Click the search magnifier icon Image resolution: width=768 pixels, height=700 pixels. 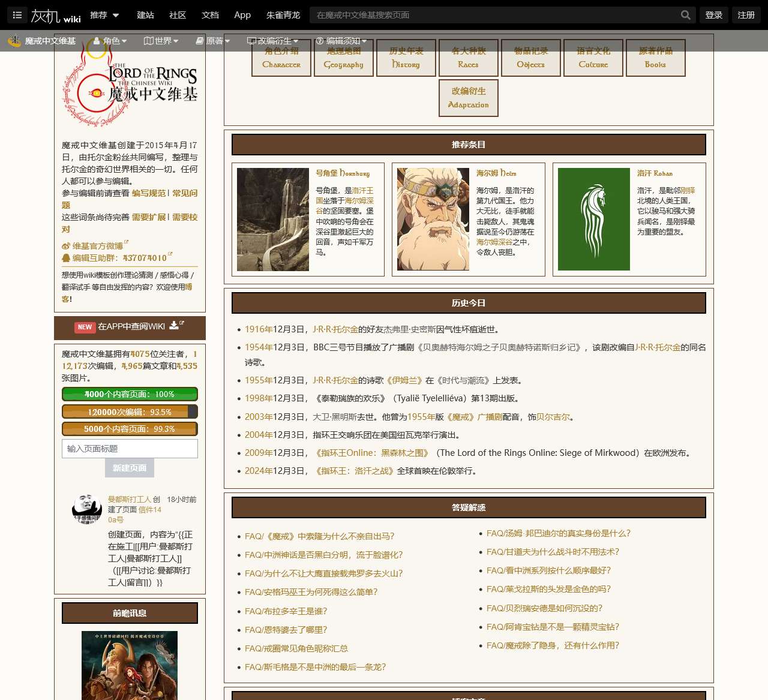pyautogui.click(x=685, y=15)
